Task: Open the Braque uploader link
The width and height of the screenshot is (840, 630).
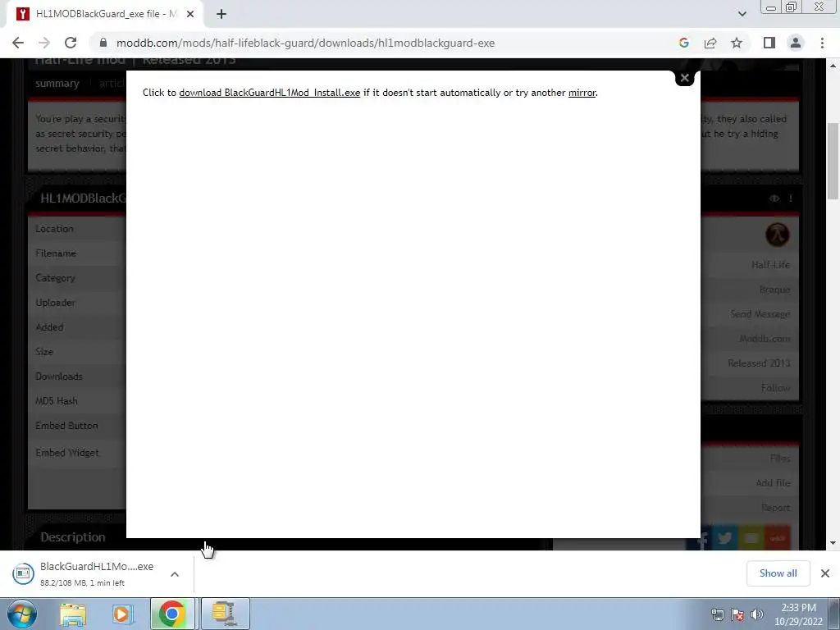Action: [774, 290]
